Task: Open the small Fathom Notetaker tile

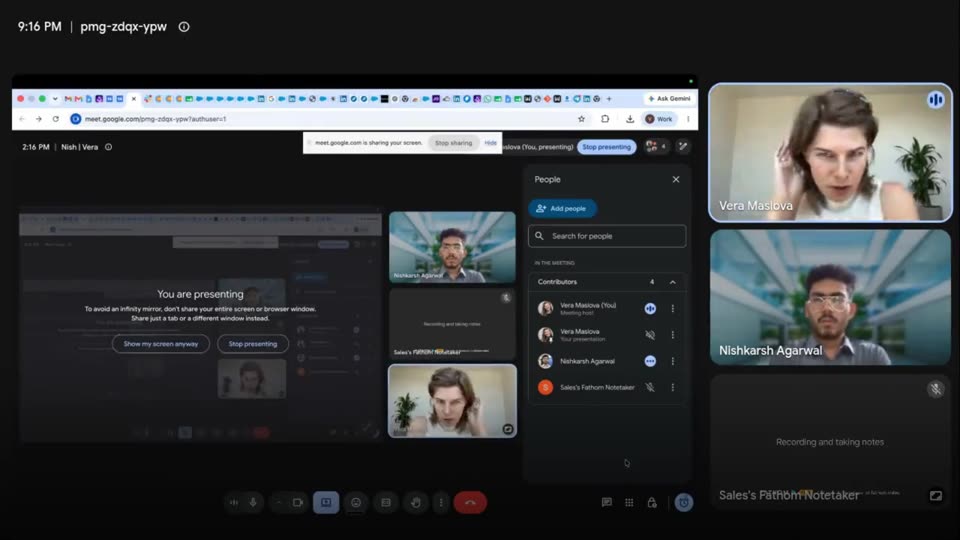Action: [x=452, y=323]
